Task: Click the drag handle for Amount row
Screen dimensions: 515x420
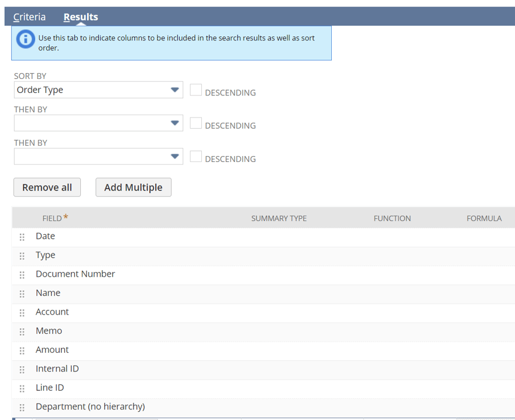Action: [x=22, y=350]
